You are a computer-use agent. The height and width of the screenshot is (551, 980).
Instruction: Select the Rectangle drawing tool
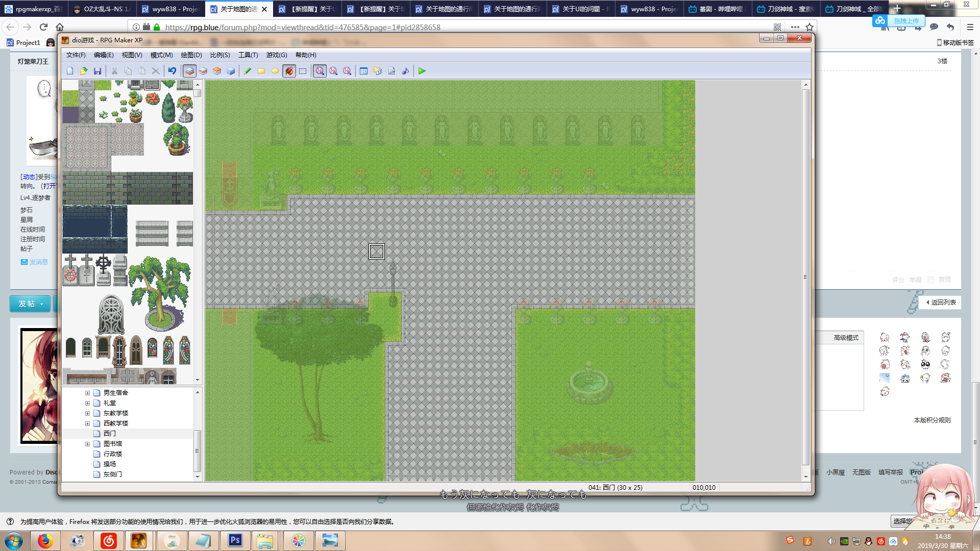coord(261,71)
